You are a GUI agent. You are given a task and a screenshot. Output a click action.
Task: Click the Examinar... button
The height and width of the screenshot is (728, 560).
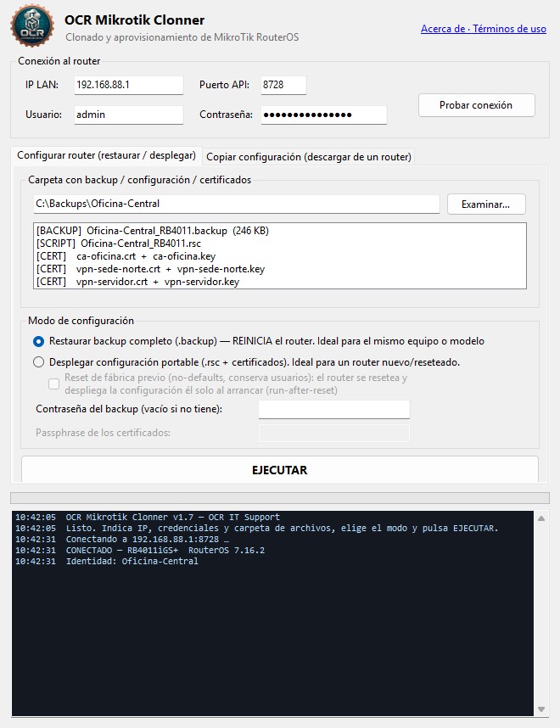coord(486,204)
